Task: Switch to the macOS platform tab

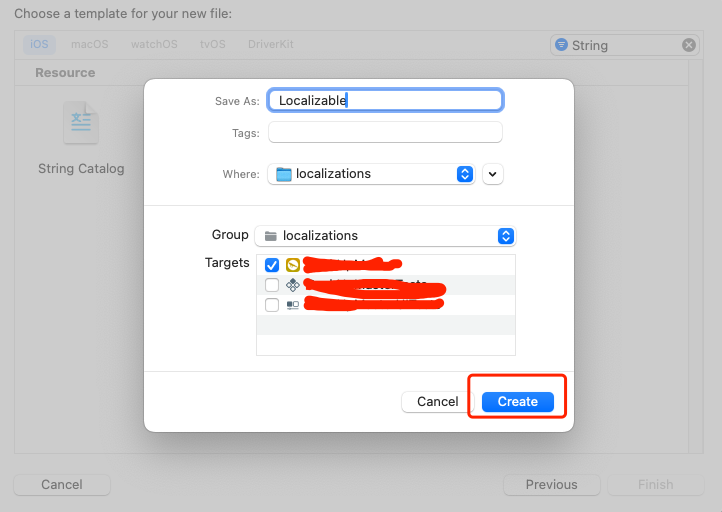Action: point(89,45)
